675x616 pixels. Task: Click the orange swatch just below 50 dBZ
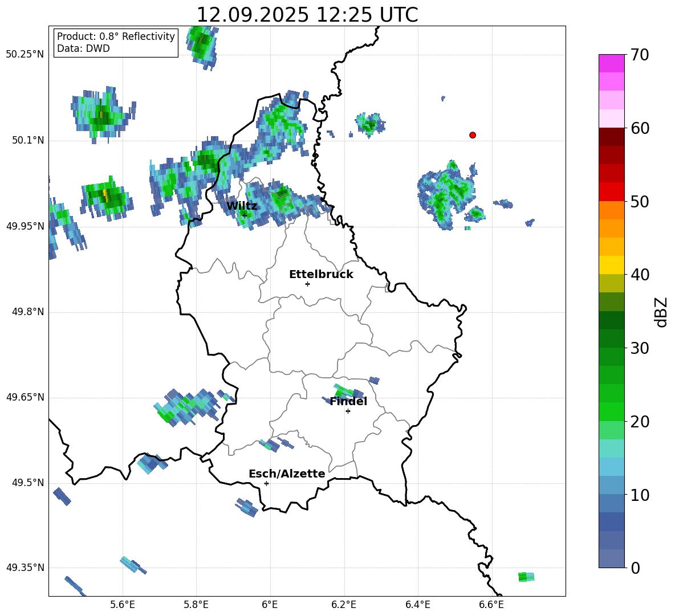pyautogui.click(x=611, y=210)
